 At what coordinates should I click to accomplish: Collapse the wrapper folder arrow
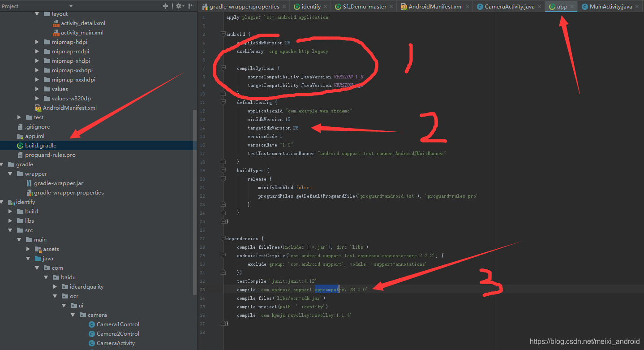[11, 174]
